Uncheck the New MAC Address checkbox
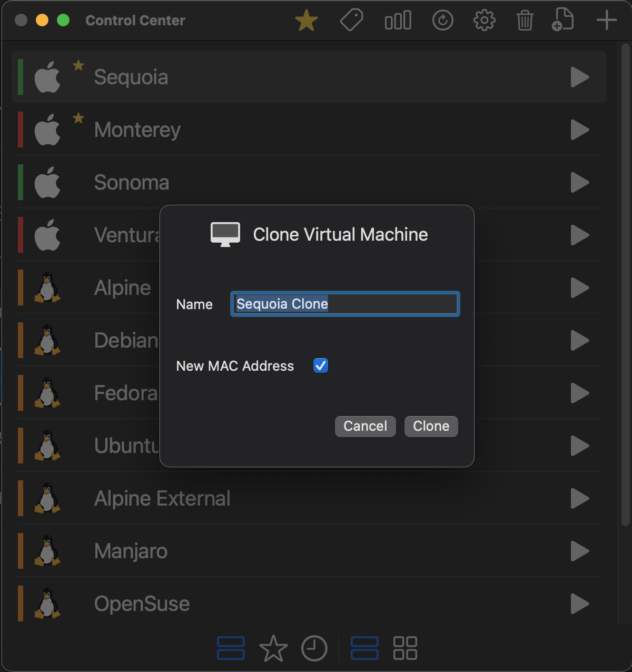Image resolution: width=632 pixels, height=672 pixels. 321,365
